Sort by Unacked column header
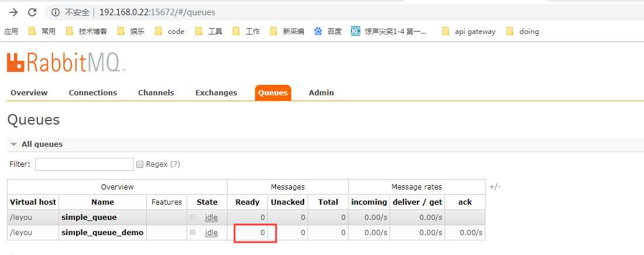 pos(288,202)
